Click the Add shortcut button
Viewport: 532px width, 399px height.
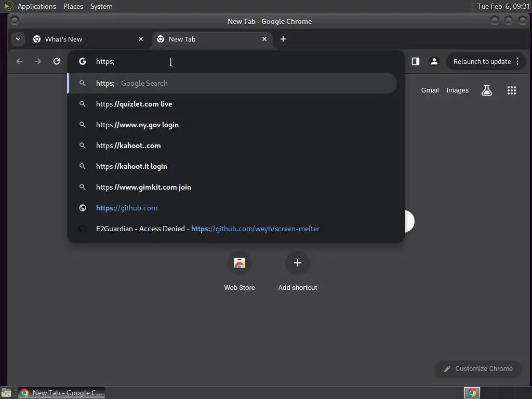298,271
